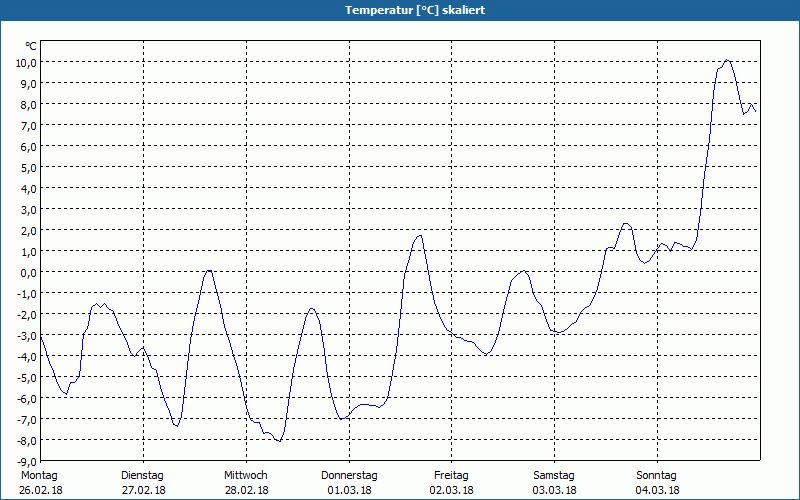Image resolution: width=800 pixels, height=500 pixels.
Task: Click the -2,0 y-axis label
Action: [x=27, y=314]
